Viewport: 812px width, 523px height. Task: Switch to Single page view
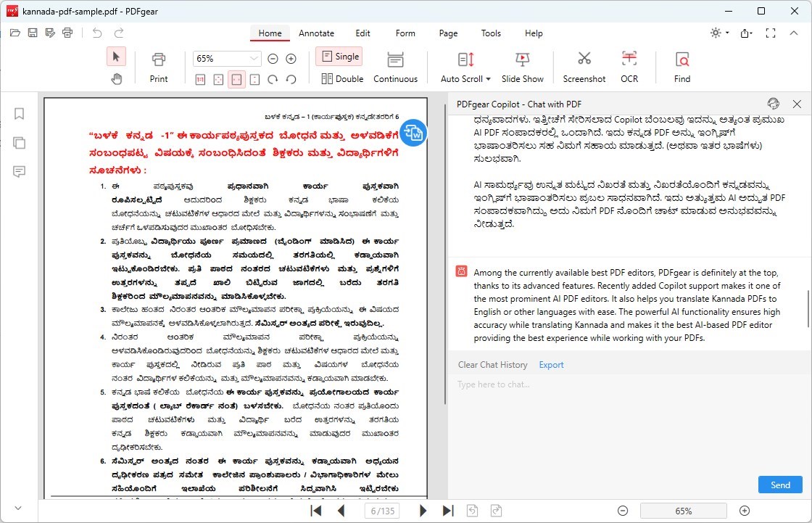(x=339, y=56)
